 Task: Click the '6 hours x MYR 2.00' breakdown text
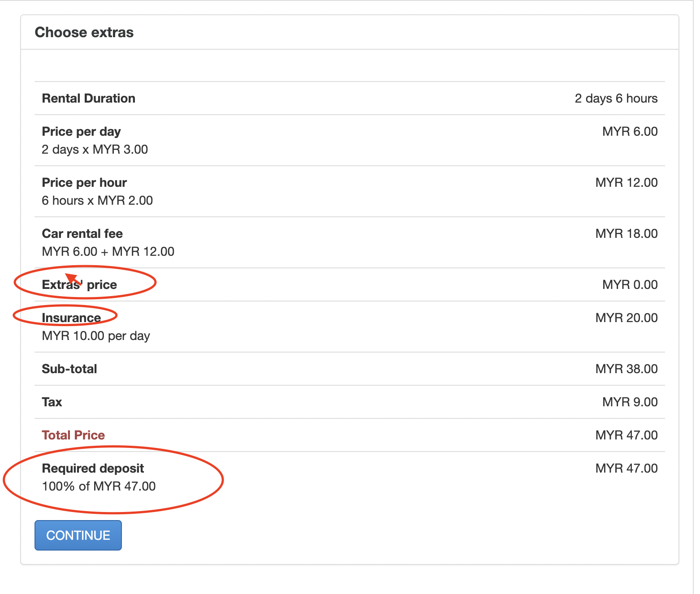pos(97,200)
